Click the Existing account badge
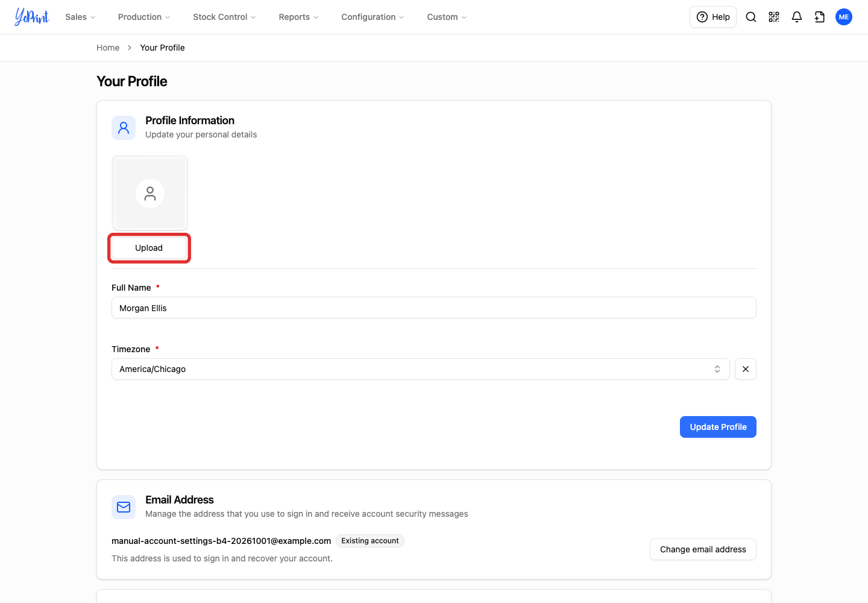The height and width of the screenshot is (603, 868). (x=370, y=541)
